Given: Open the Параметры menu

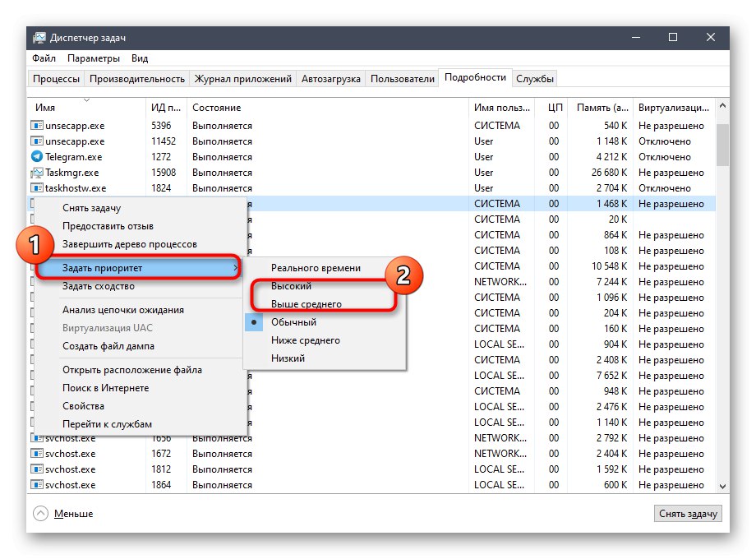Looking at the screenshot, I should coord(93,58).
